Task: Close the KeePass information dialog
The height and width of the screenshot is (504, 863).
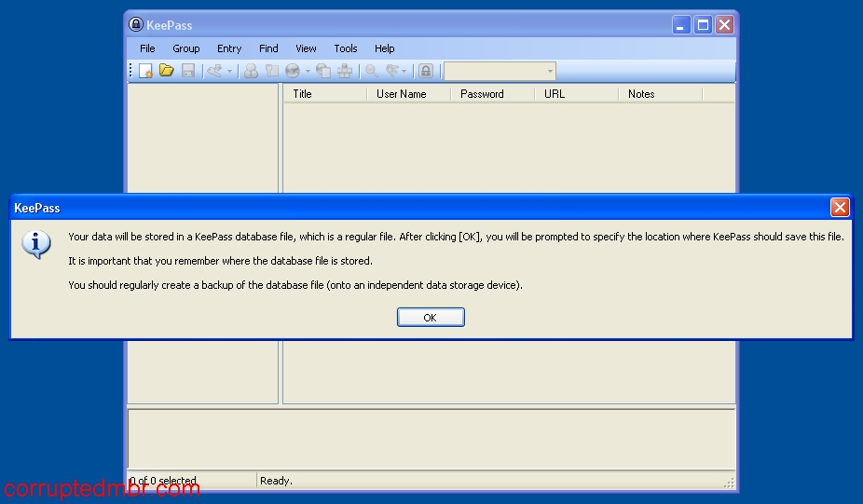Action: pos(840,208)
